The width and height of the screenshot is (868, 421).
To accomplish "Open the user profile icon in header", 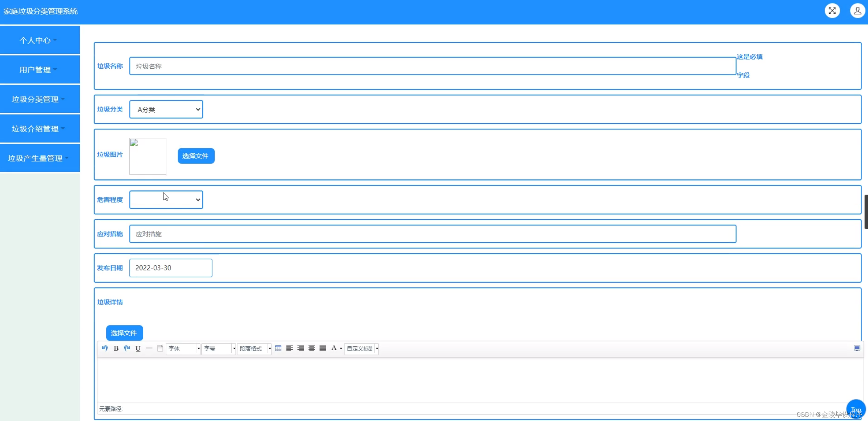I will coord(857,11).
